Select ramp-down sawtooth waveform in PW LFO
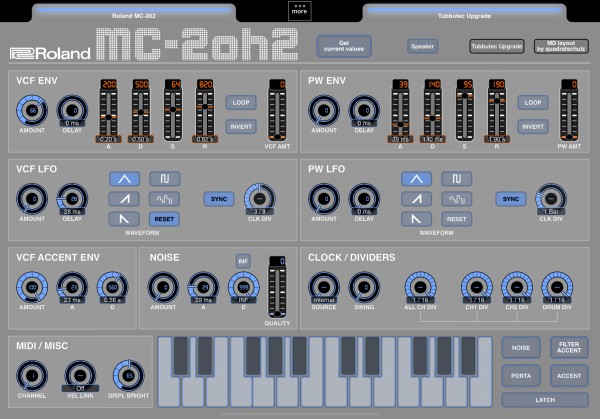 416,219
